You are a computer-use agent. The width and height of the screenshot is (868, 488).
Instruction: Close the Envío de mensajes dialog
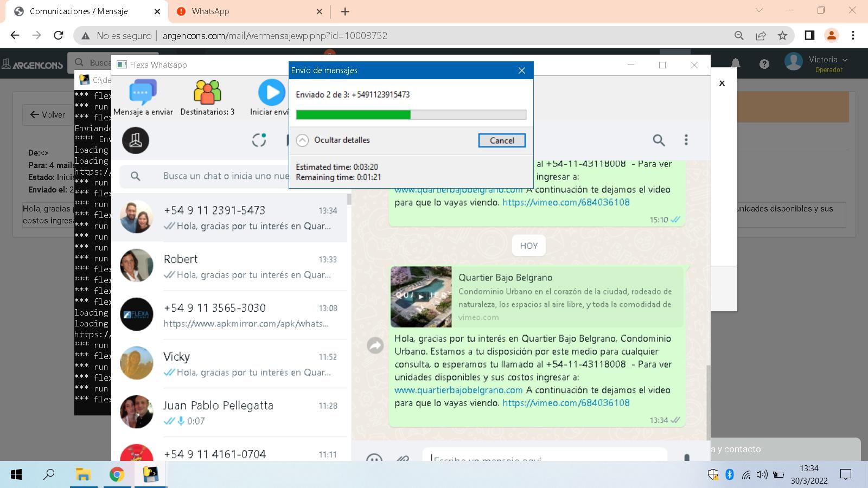(522, 70)
